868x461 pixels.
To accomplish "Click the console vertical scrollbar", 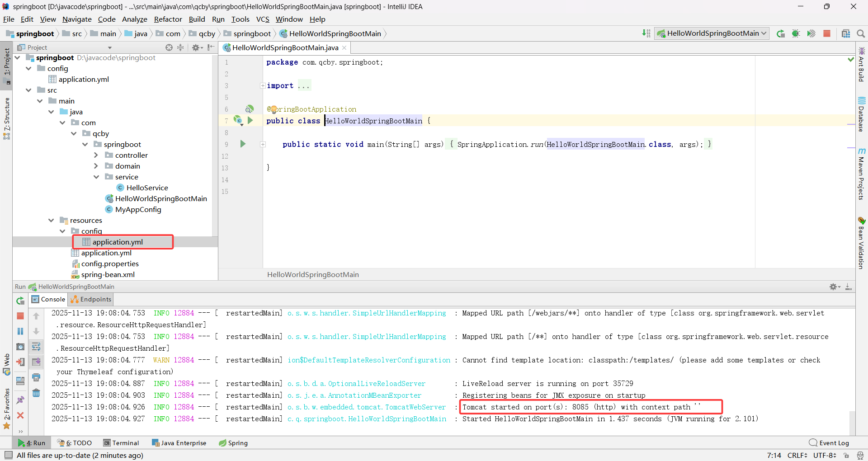I will click(852, 423).
